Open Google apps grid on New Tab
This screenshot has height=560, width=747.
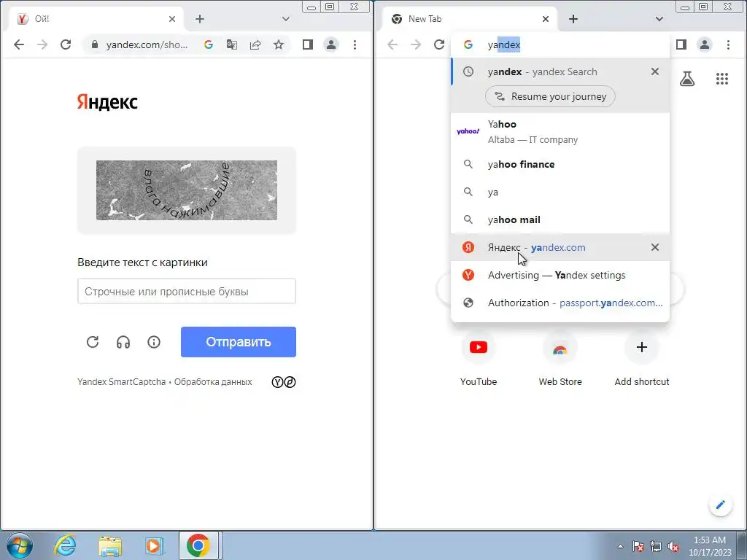[722, 79]
